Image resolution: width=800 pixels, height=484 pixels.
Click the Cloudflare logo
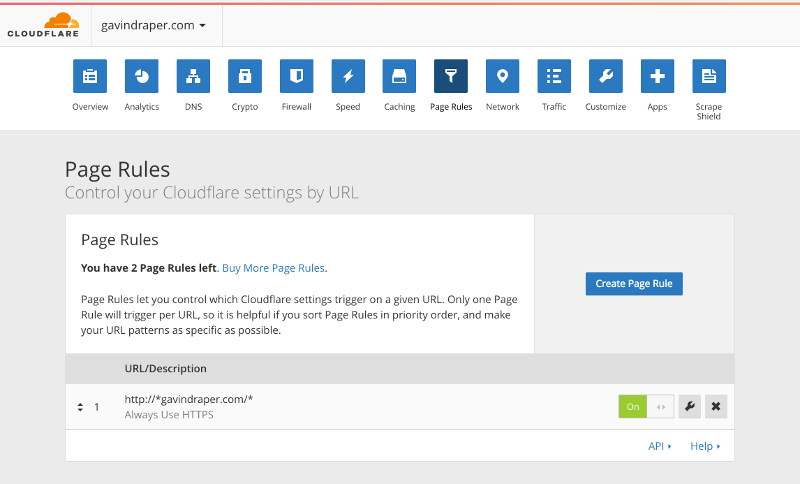tap(44, 25)
